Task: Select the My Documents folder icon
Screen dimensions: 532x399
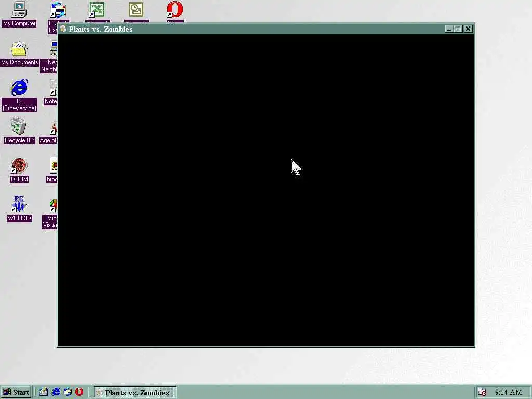Action: coord(19,54)
